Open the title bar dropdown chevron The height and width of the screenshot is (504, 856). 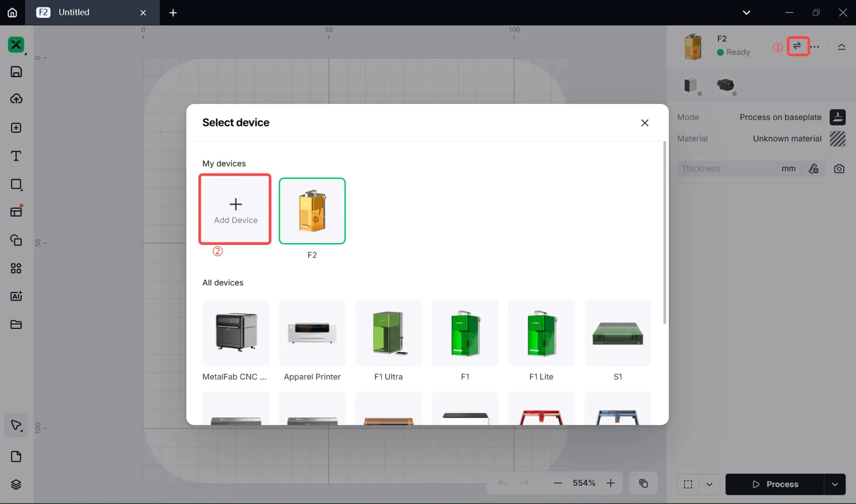(x=747, y=12)
